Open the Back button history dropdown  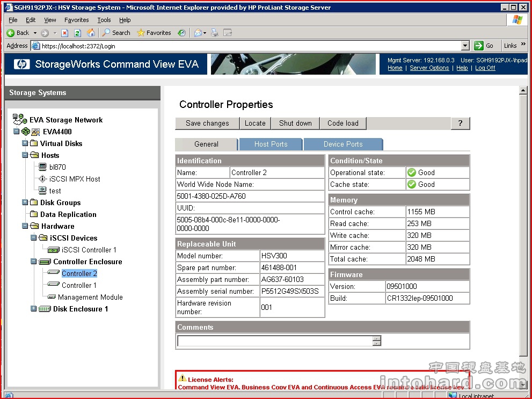point(35,33)
